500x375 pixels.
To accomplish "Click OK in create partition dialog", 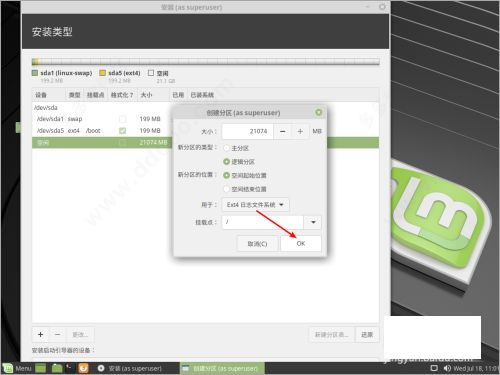I will (301, 244).
